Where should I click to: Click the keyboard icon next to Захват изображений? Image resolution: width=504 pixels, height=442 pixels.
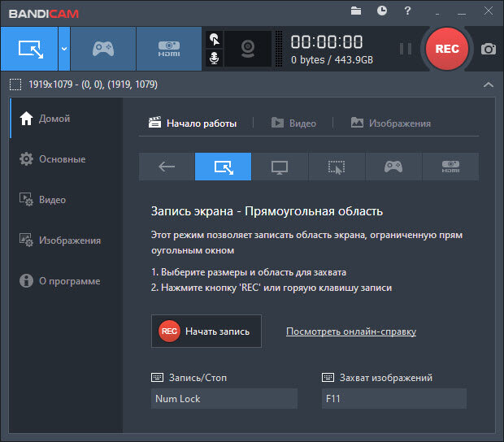click(328, 378)
